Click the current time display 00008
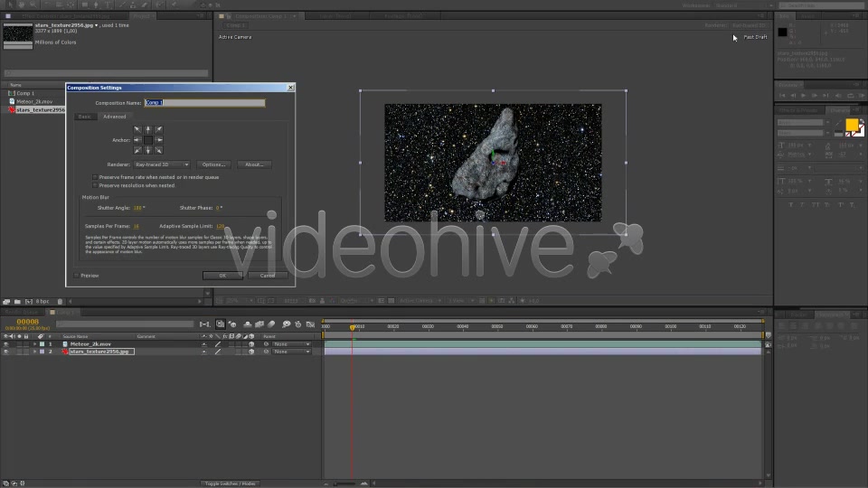The height and width of the screenshot is (488, 868). [x=28, y=322]
